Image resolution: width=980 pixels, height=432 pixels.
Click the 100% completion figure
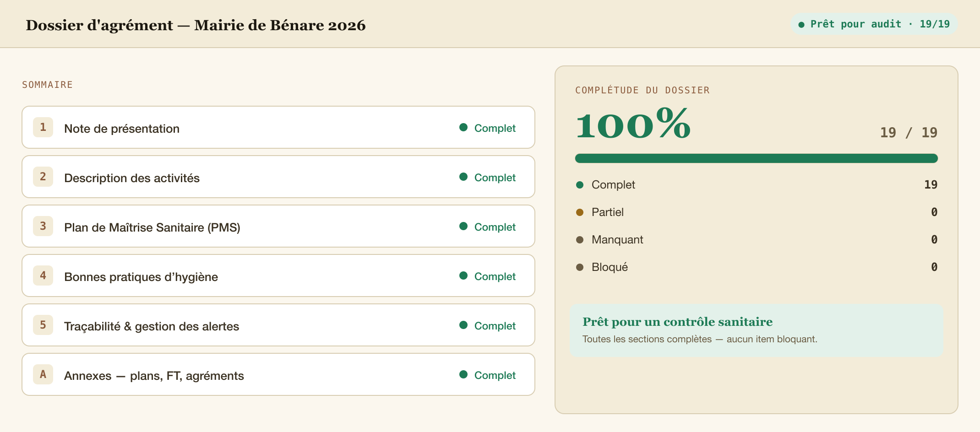coord(633,124)
